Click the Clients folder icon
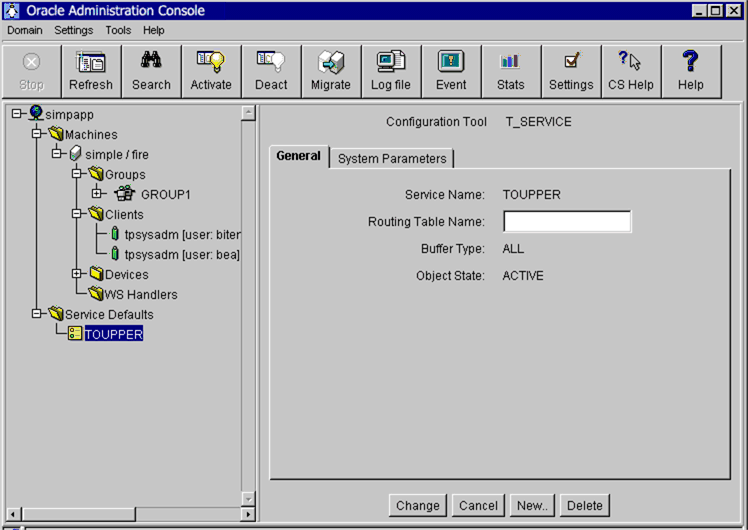 [96, 214]
